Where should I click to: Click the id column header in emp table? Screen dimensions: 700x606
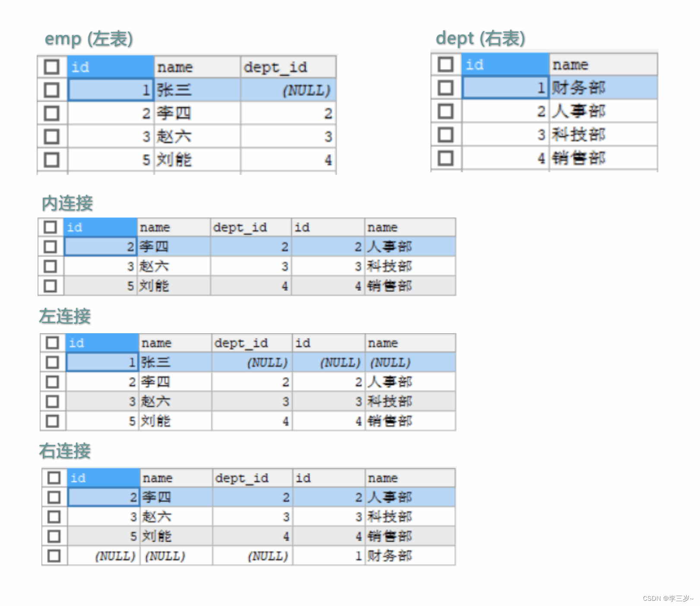(x=111, y=67)
